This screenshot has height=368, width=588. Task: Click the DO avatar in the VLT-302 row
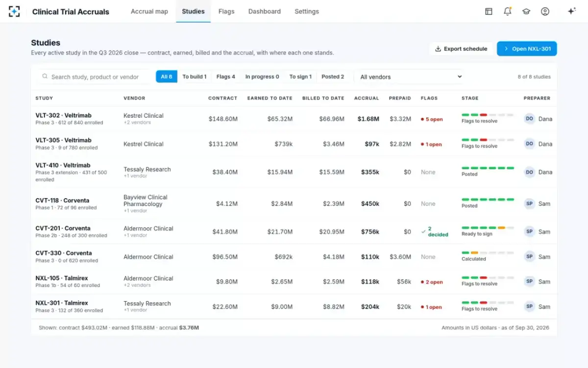point(529,119)
